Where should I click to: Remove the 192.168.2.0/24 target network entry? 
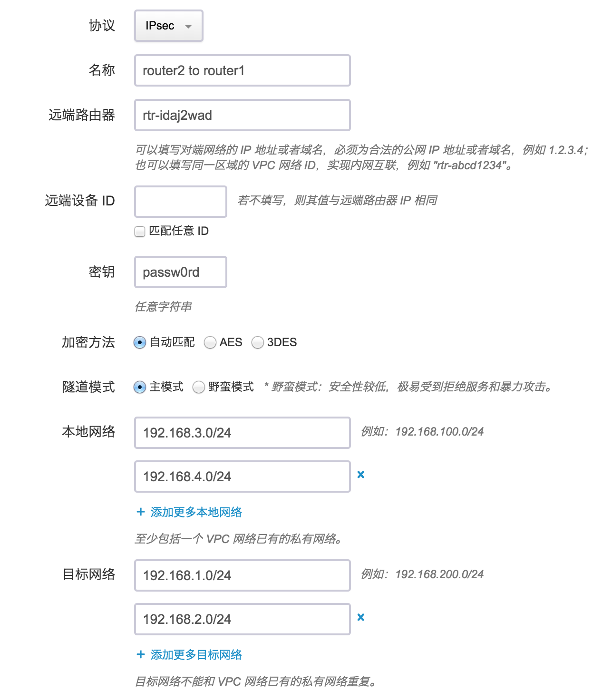coord(361,617)
